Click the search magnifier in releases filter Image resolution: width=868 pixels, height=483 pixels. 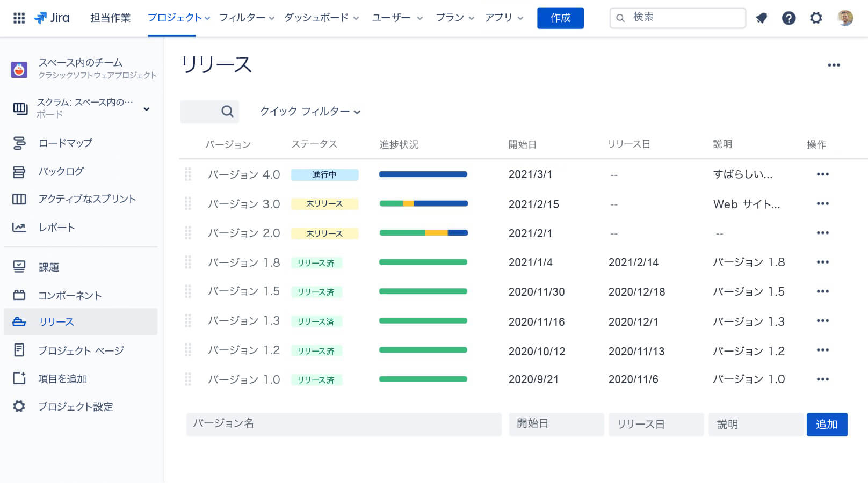pos(227,112)
